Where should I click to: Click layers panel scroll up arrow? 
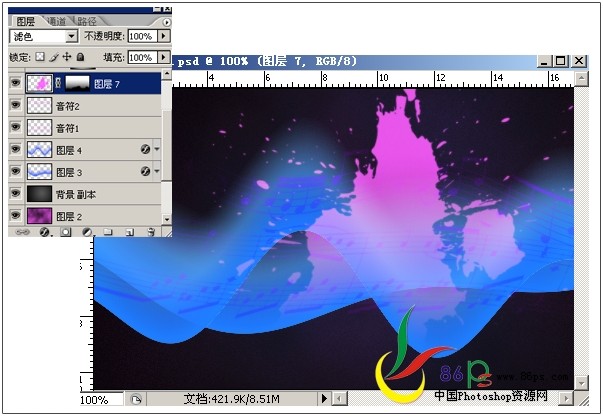click(x=167, y=74)
